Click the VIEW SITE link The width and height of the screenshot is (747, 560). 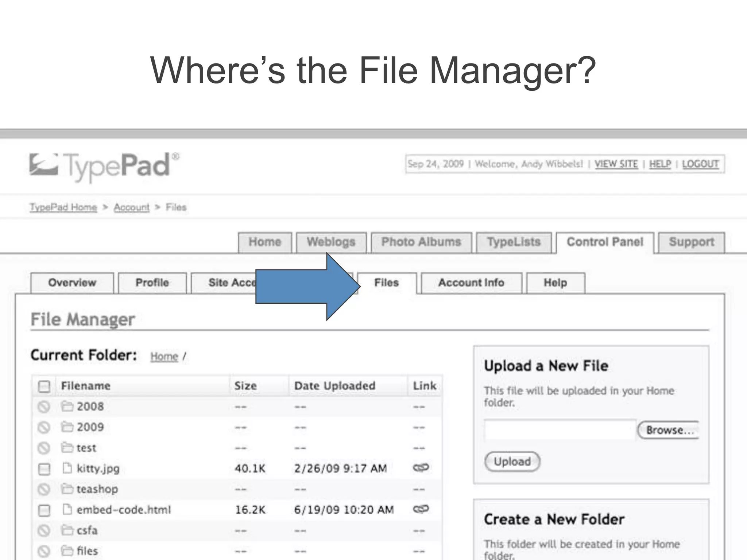tap(616, 164)
